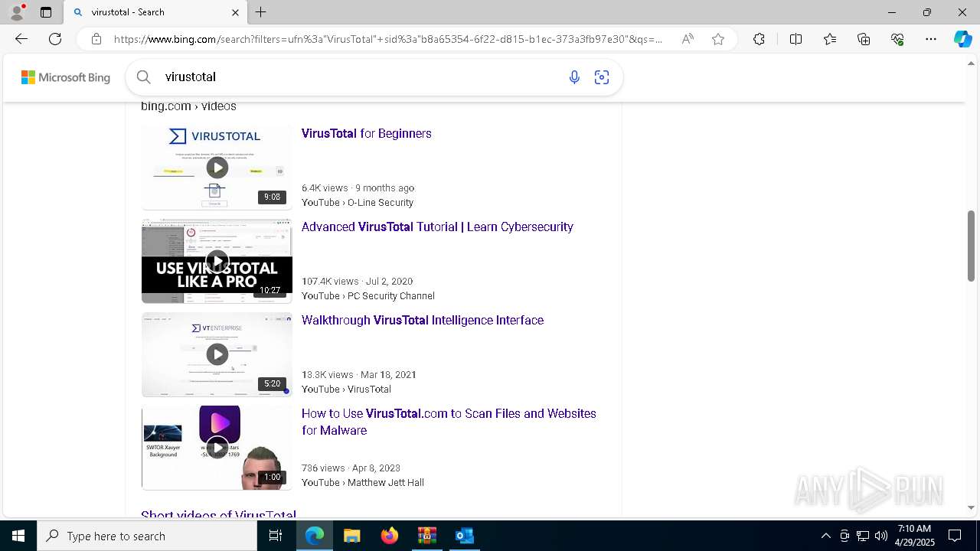Play the VirusTotal for Beginners thumbnail

(x=217, y=168)
